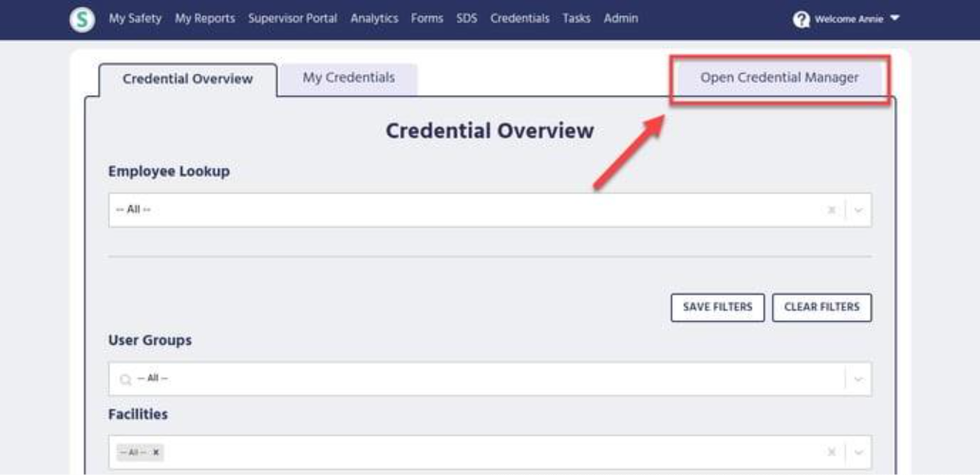Image resolution: width=980 pixels, height=476 pixels.
Task: Click the Welcome Annie text
Action: click(849, 19)
